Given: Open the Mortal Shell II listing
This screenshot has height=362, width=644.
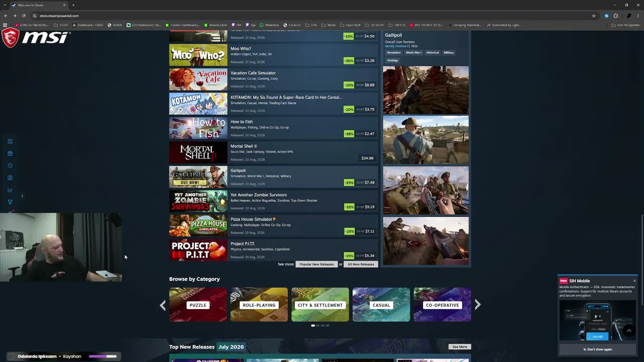Looking at the screenshot, I should point(273,152).
